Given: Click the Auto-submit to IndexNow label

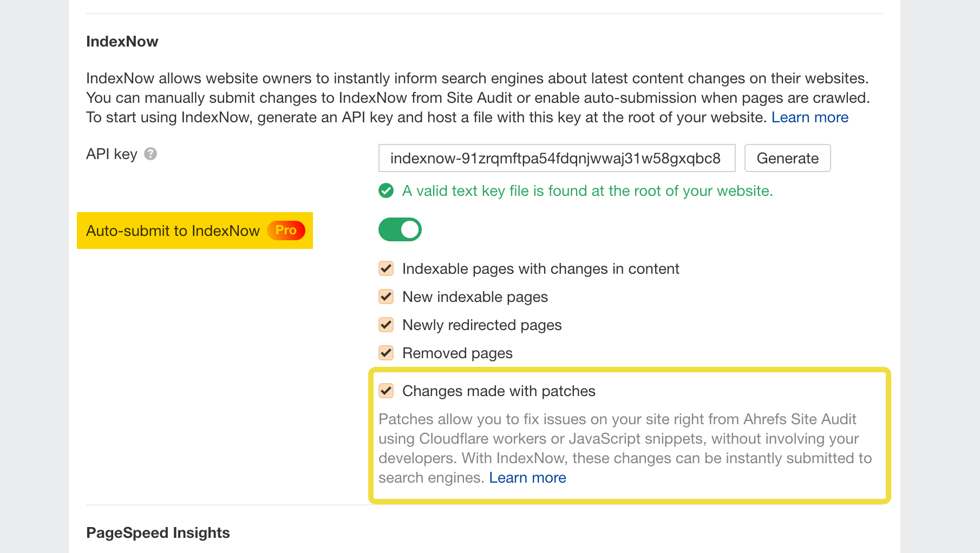Looking at the screenshot, I should (173, 231).
